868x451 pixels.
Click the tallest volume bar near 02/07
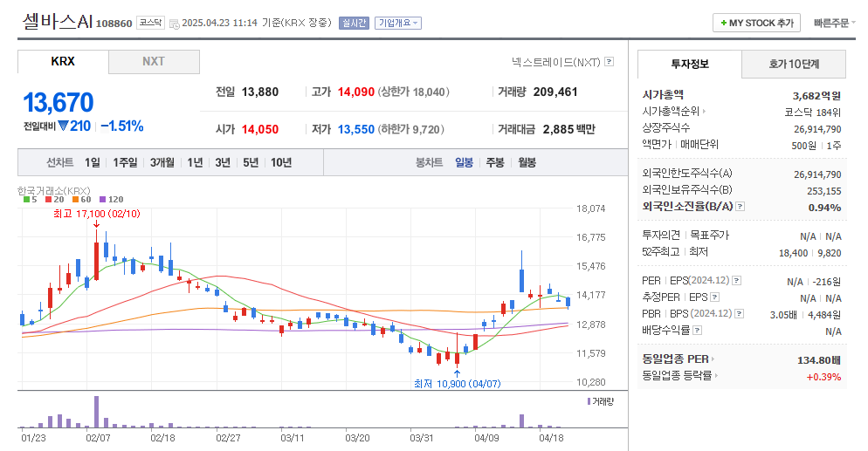tap(96, 412)
